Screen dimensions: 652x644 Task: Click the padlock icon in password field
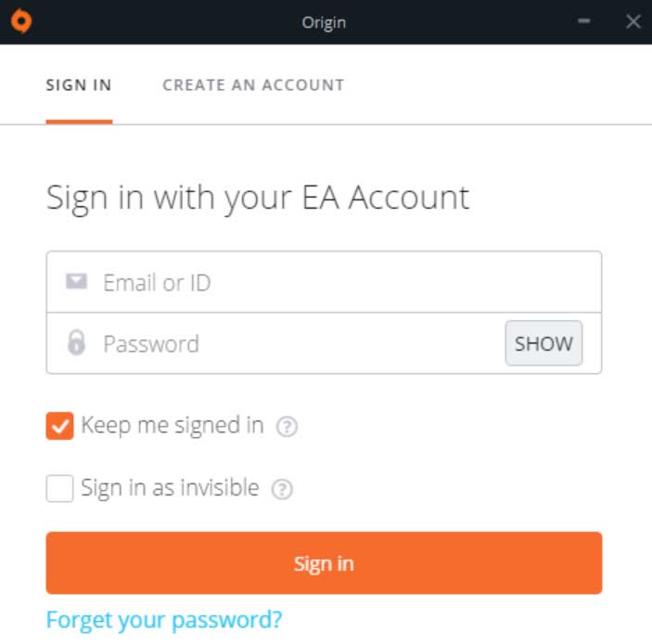[x=76, y=342]
